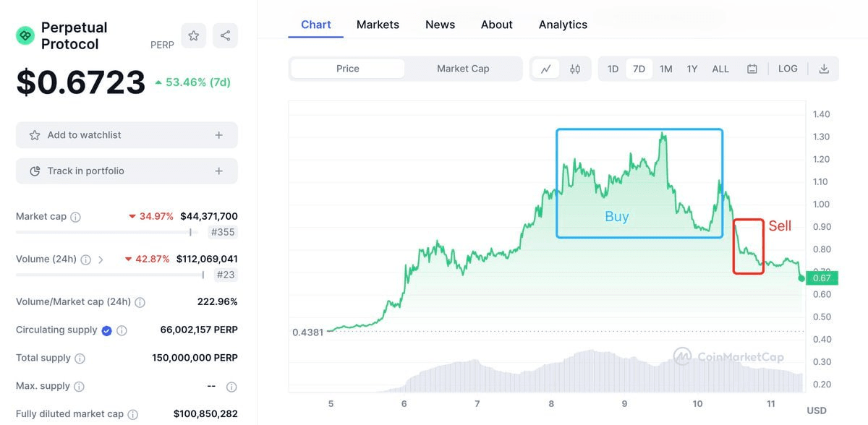
Task: Expand Track in portfolio plus sign
Action: pos(219,171)
